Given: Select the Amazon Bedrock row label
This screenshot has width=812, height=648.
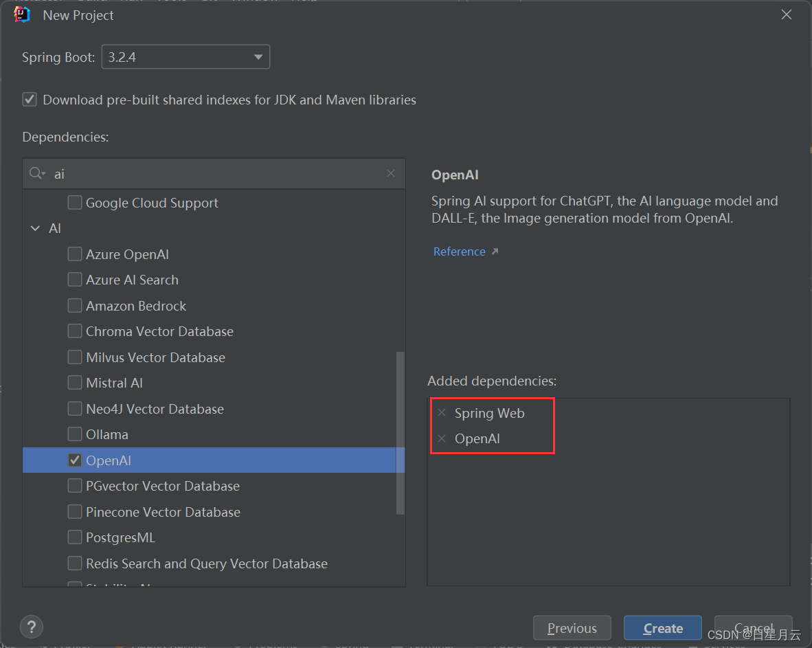Looking at the screenshot, I should tap(136, 306).
